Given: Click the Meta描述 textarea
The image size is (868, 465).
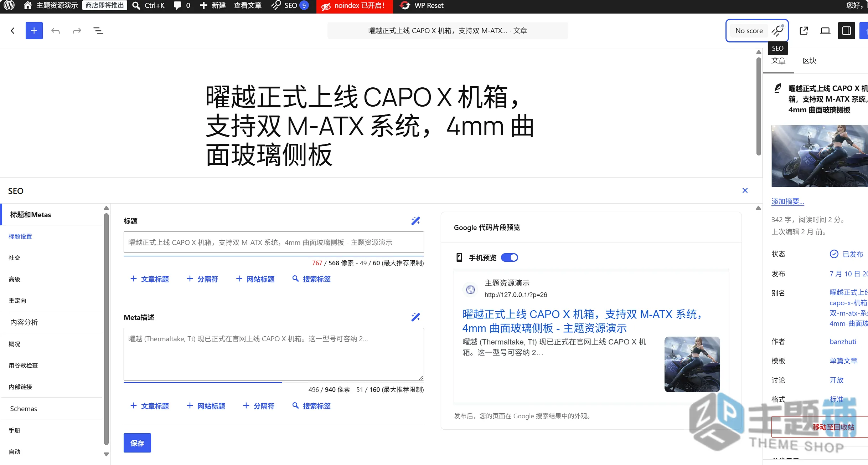Looking at the screenshot, I should click(274, 354).
